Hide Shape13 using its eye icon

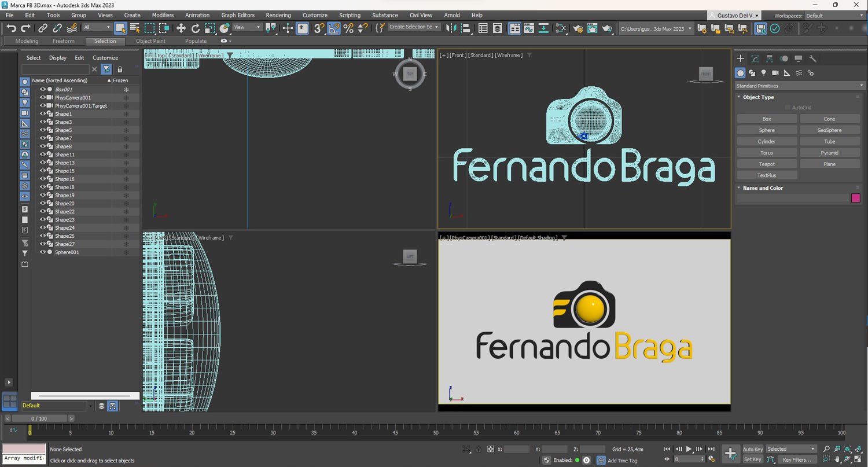coord(43,162)
